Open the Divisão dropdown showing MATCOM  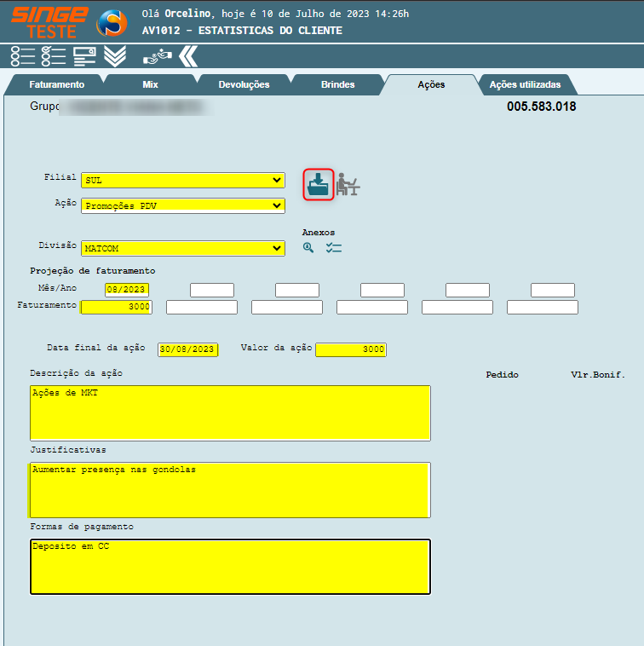pyautogui.click(x=182, y=248)
